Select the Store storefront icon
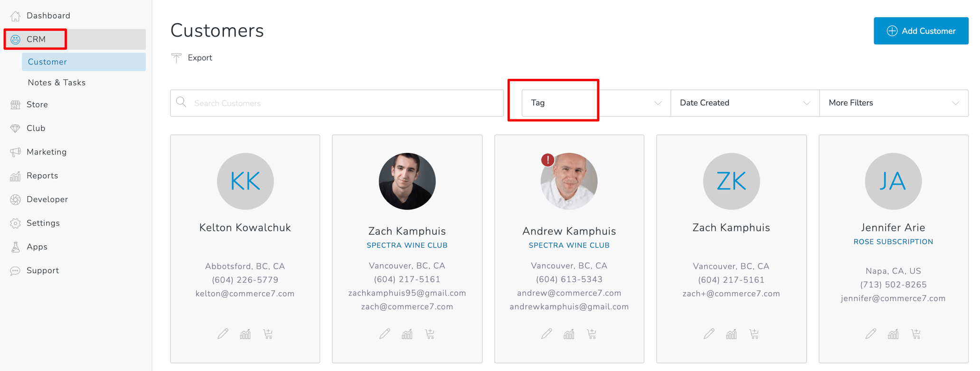 tap(16, 105)
